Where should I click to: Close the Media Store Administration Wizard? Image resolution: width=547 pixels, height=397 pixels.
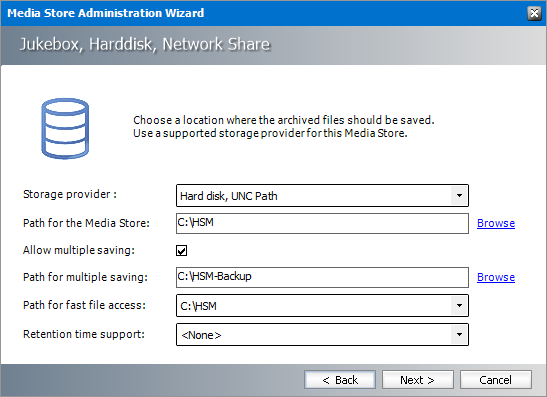click(534, 13)
